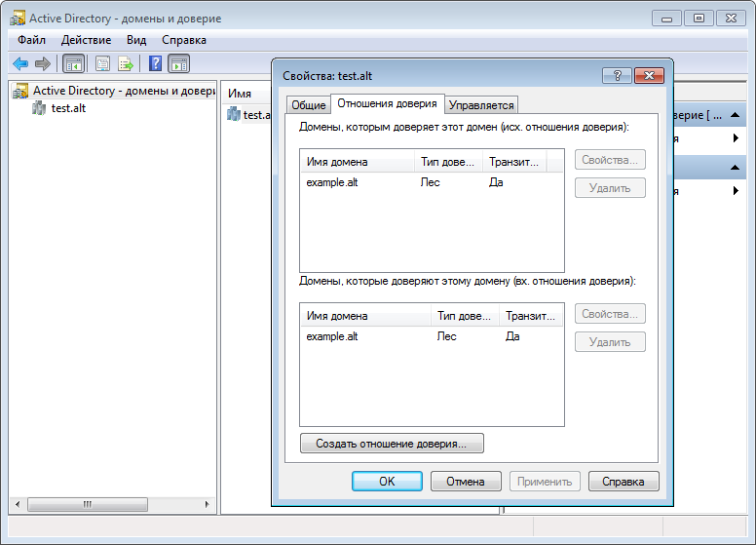Click the tree pane horizontal scrollbar thumb
This screenshot has height=545, width=756.
click(88, 504)
